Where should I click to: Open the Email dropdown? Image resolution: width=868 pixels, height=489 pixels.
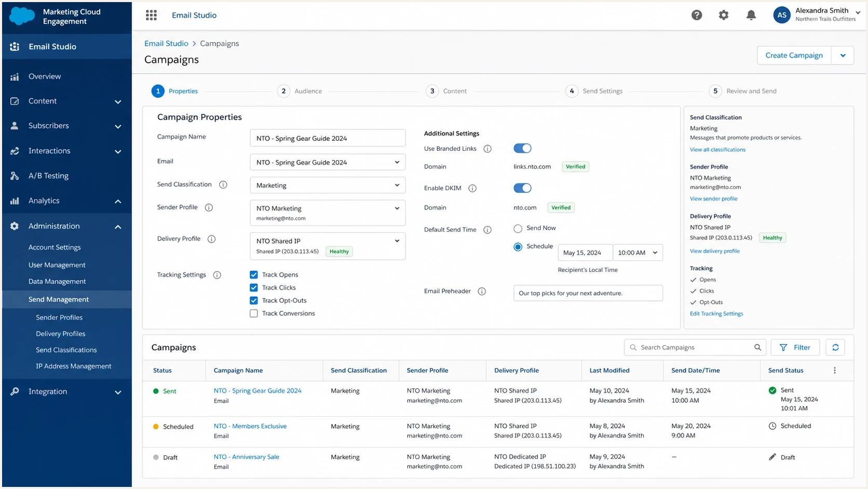pos(328,162)
